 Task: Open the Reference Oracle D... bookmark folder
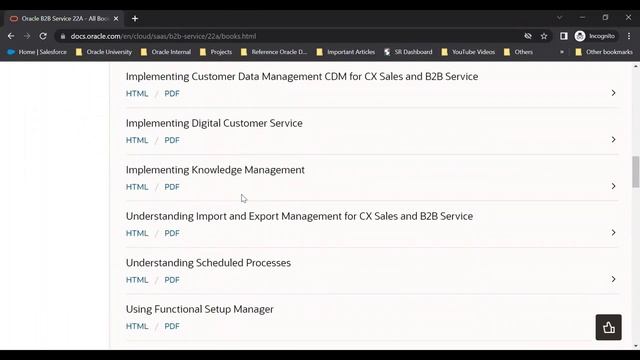(274, 52)
